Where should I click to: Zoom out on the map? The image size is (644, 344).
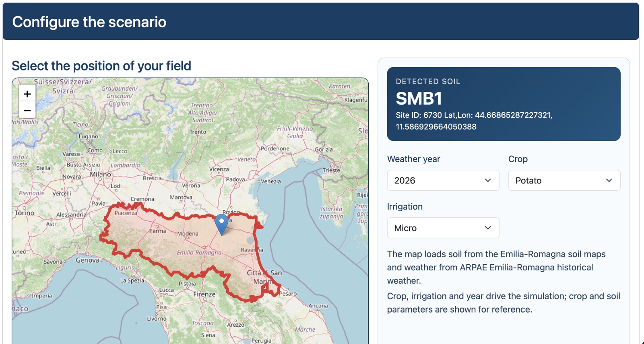coord(27,110)
